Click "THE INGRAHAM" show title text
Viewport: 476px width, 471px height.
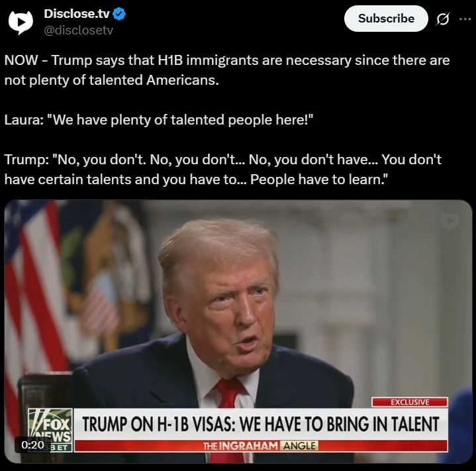pos(240,446)
